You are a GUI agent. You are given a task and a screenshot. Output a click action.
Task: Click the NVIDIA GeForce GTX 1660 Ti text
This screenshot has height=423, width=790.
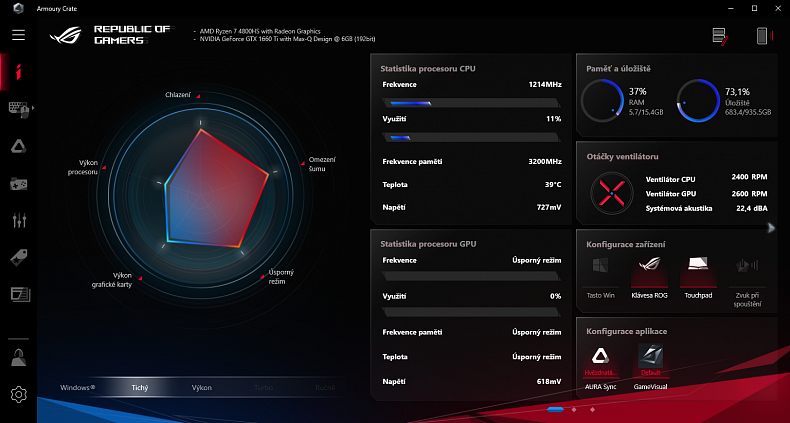click(287, 39)
